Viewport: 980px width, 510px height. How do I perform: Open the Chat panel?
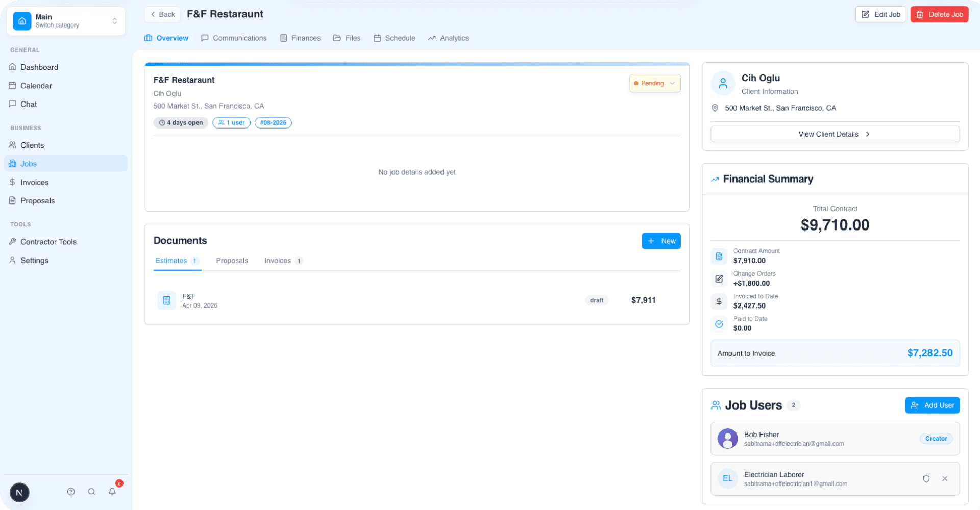[29, 104]
